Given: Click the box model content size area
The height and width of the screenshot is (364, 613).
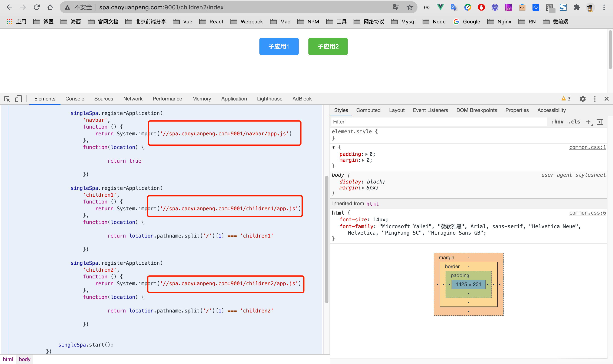Looking at the screenshot, I should click(x=468, y=284).
